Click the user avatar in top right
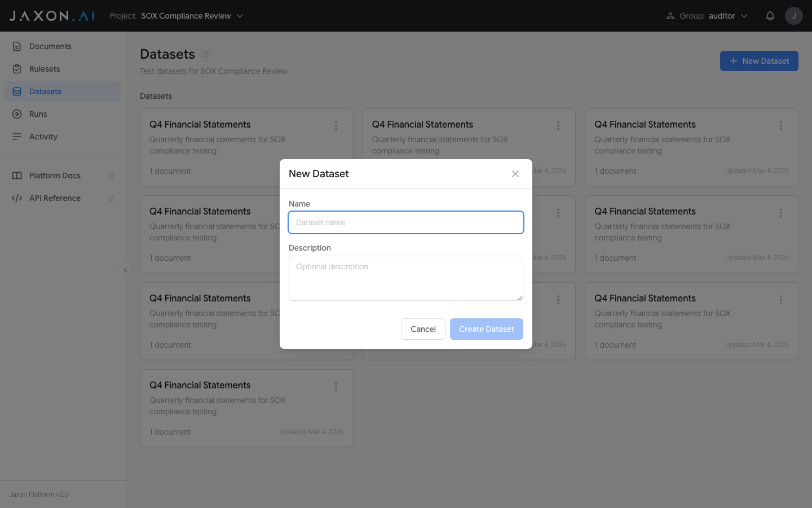 794,15
